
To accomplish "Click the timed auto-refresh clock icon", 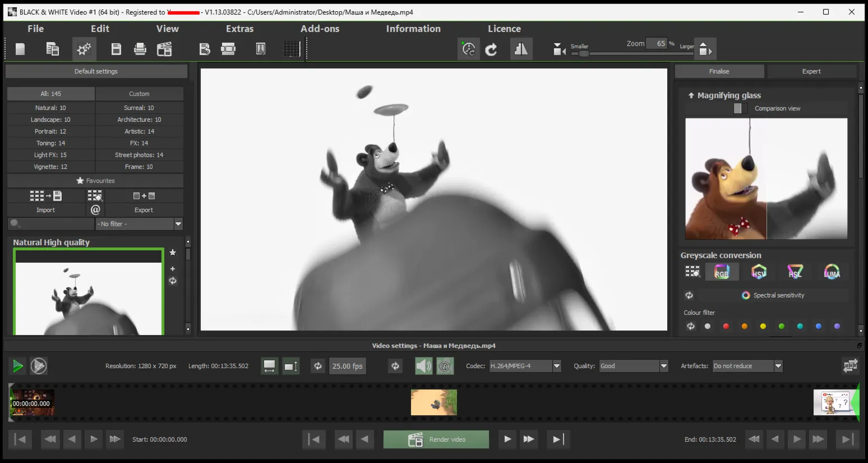I will pyautogui.click(x=469, y=49).
